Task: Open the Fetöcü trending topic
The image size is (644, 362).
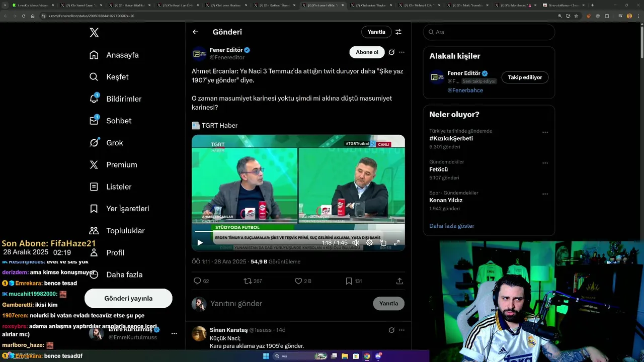Action: (x=438, y=169)
